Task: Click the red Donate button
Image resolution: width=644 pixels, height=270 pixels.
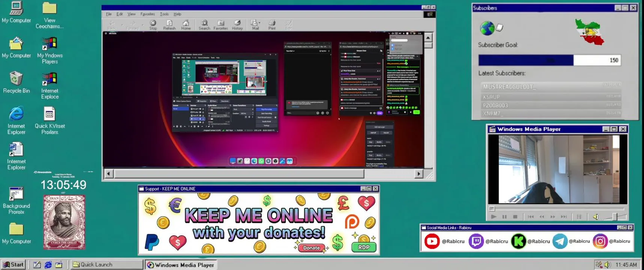Action: [x=311, y=248]
